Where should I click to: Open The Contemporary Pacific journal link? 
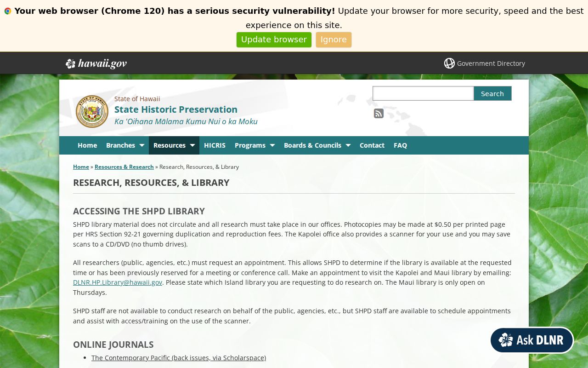coord(179,358)
